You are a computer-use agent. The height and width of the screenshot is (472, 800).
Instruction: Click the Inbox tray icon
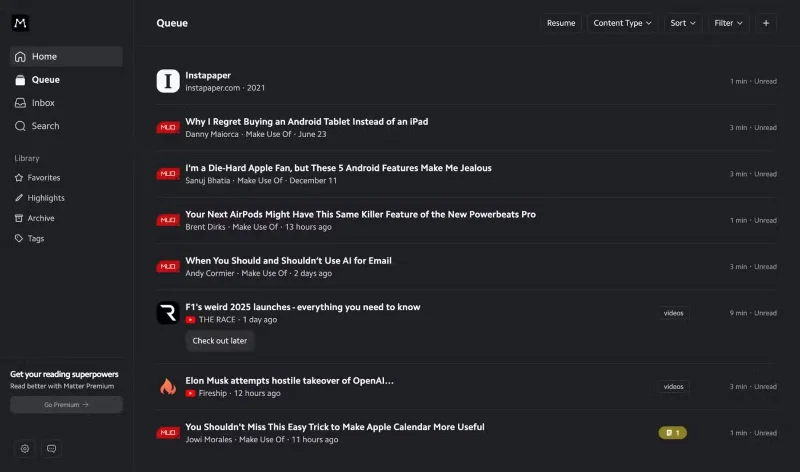[20, 103]
